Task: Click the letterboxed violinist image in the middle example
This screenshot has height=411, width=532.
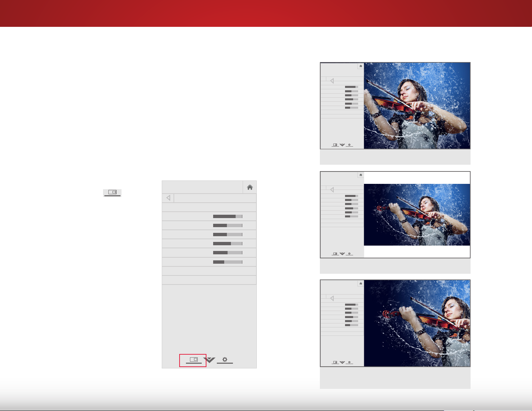Action: tap(417, 215)
